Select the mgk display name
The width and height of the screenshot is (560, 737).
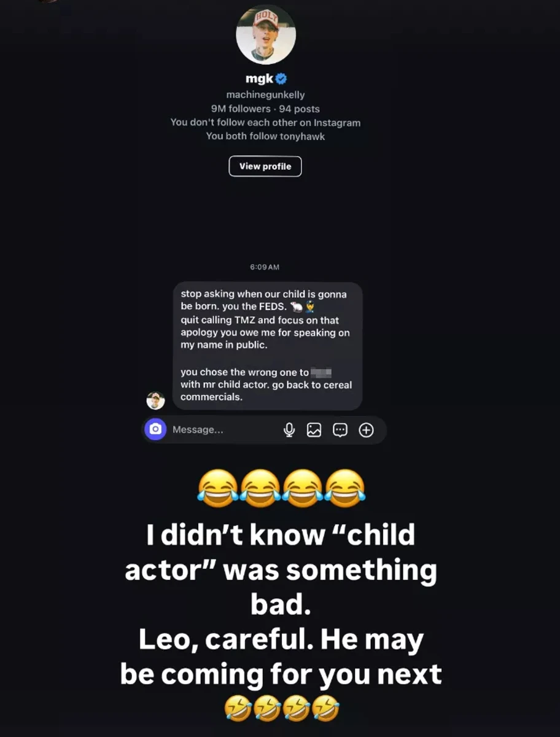[x=259, y=78]
